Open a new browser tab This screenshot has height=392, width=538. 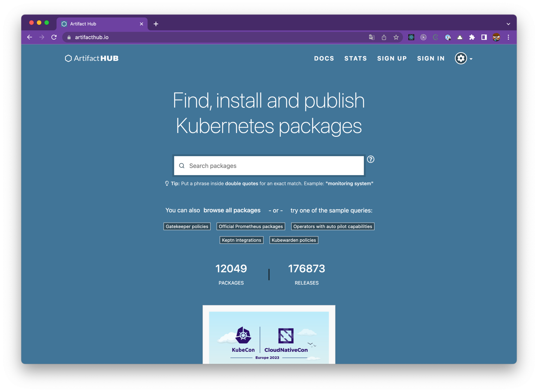tap(156, 24)
